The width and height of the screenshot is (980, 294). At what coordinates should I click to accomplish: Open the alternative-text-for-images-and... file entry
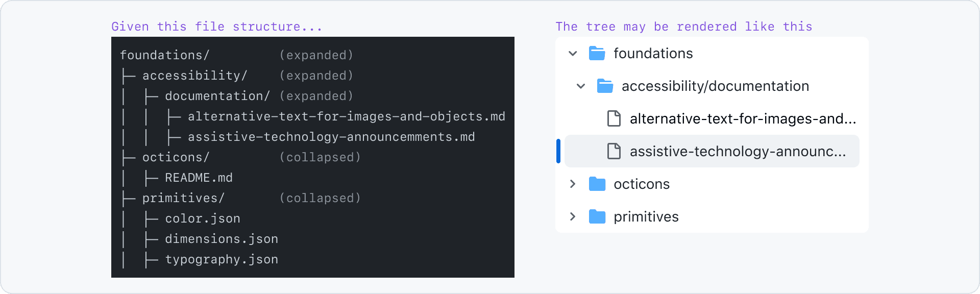coord(743,118)
